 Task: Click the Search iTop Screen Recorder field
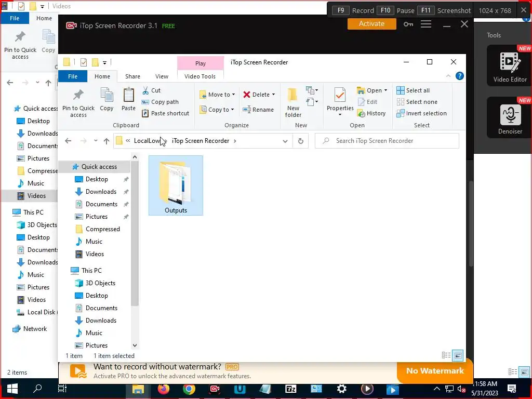click(x=387, y=141)
